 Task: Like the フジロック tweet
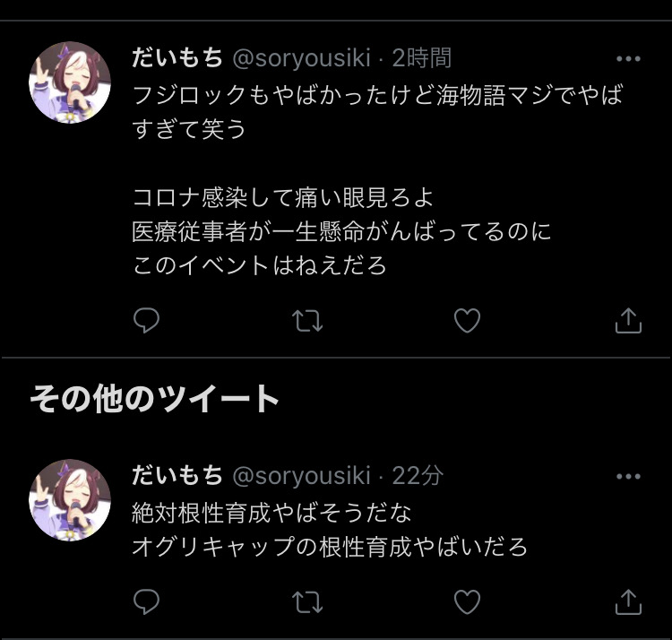[x=467, y=321]
